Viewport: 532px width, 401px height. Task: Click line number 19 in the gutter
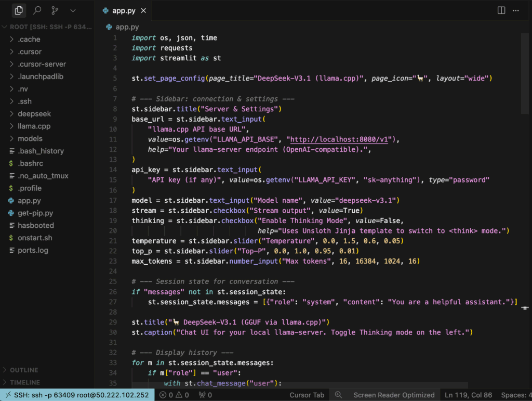pos(113,221)
